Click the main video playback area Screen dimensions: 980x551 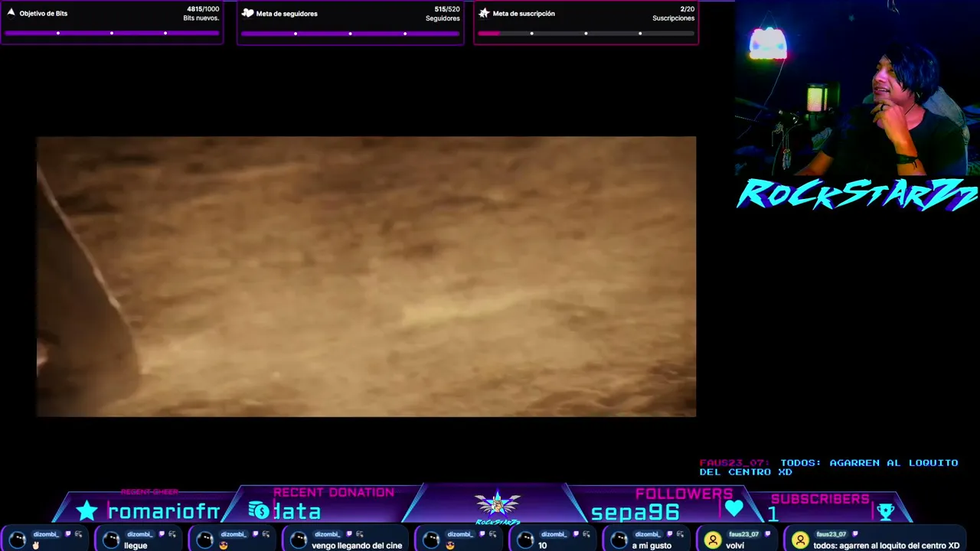point(366,276)
